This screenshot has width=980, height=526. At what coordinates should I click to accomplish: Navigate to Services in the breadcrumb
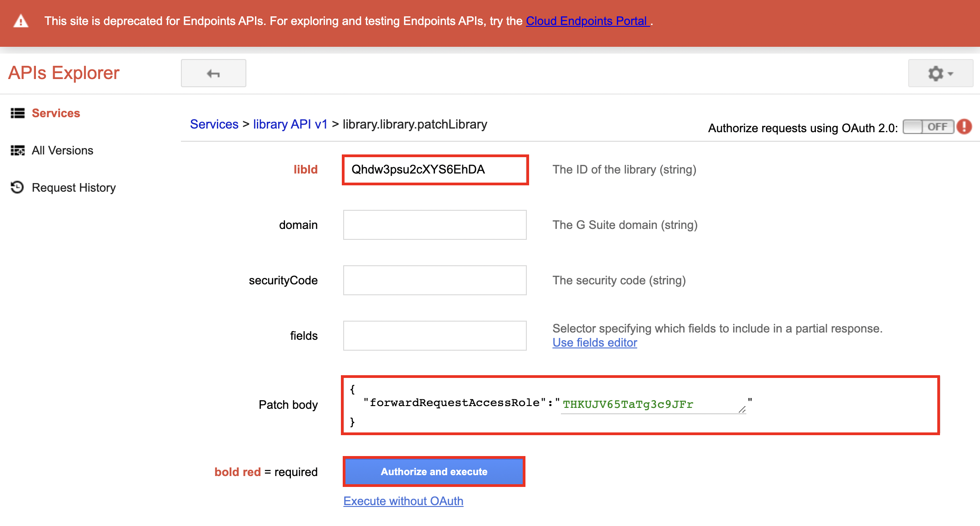pyautogui.click(x=214, y=124)
